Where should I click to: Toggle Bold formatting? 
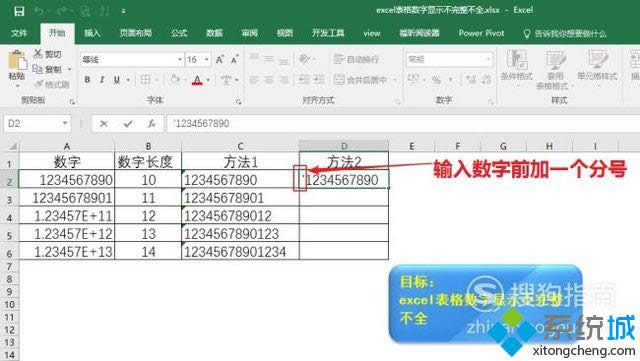pos(87,80)
